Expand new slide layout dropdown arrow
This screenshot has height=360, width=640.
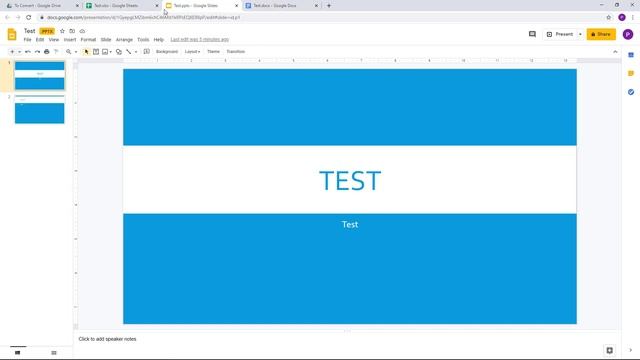19,52
